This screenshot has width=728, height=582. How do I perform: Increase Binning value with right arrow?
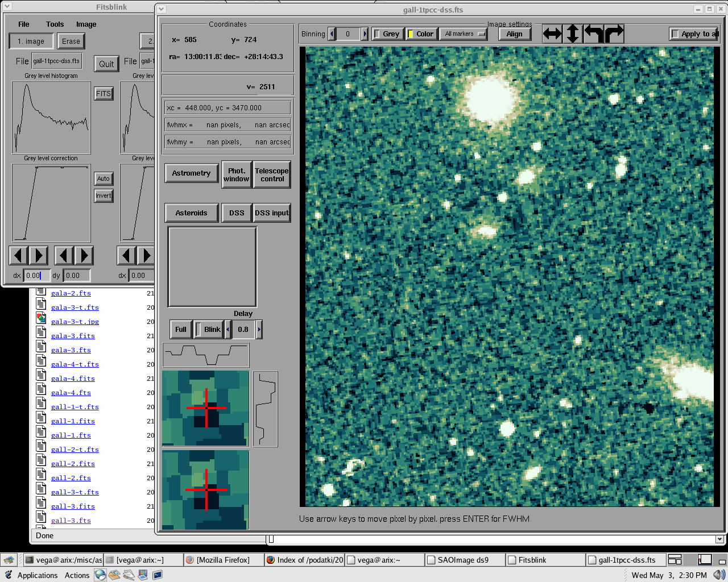click(x=365, y=34)
